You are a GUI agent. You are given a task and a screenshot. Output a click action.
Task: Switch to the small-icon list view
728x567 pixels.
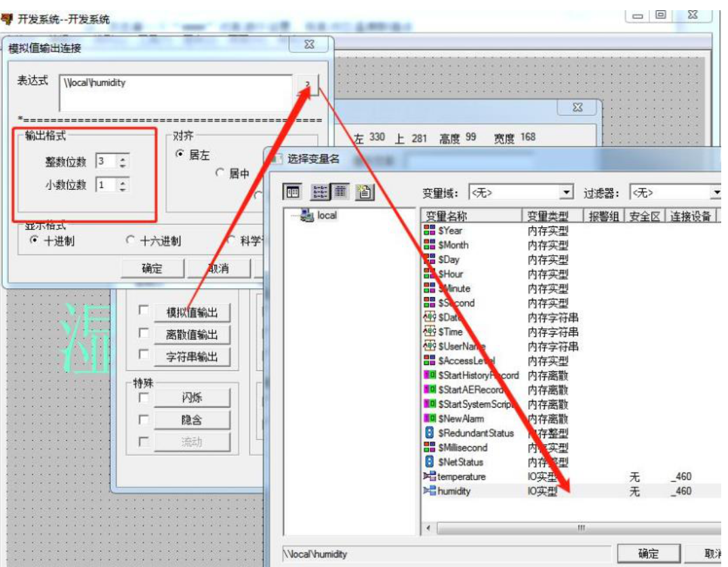point(320,192)
